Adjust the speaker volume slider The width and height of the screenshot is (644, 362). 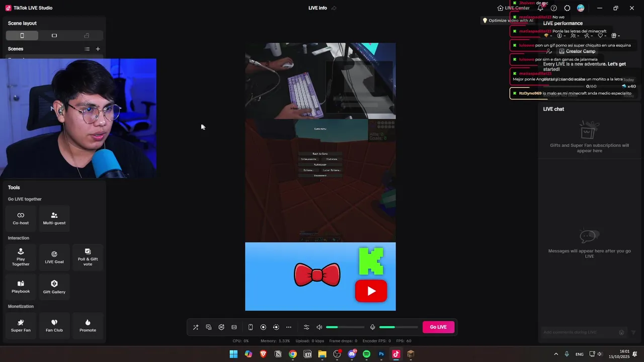345,327
